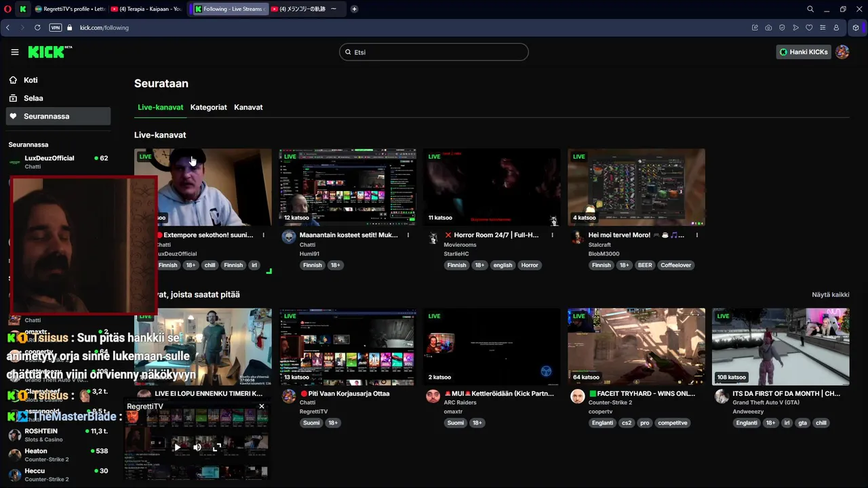Viewport: 868px width, 488px height.
Task: Open Horror Room 24/7 stream thumbnail
Action: click(492, 187)
